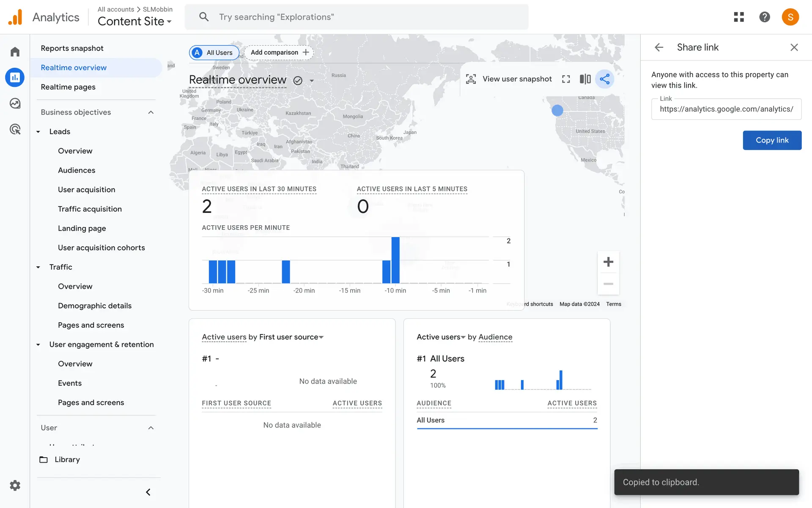Click the Home icon in left rail
The image size is (812, 508).
coord(15,52)
